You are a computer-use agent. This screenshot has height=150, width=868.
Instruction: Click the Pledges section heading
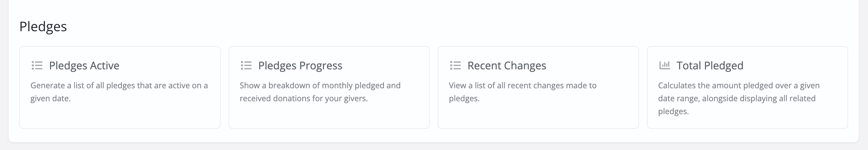click(x=43, y=26)
